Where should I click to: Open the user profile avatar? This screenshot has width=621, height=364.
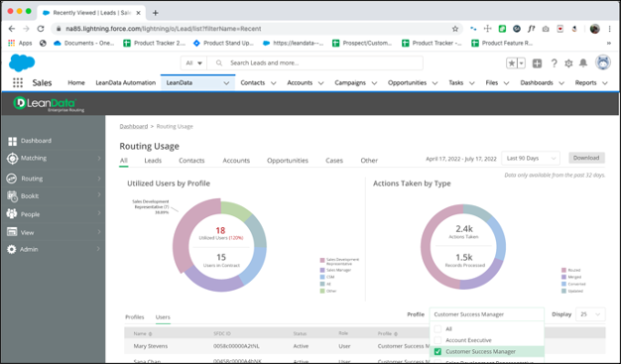tap(603, 62)
